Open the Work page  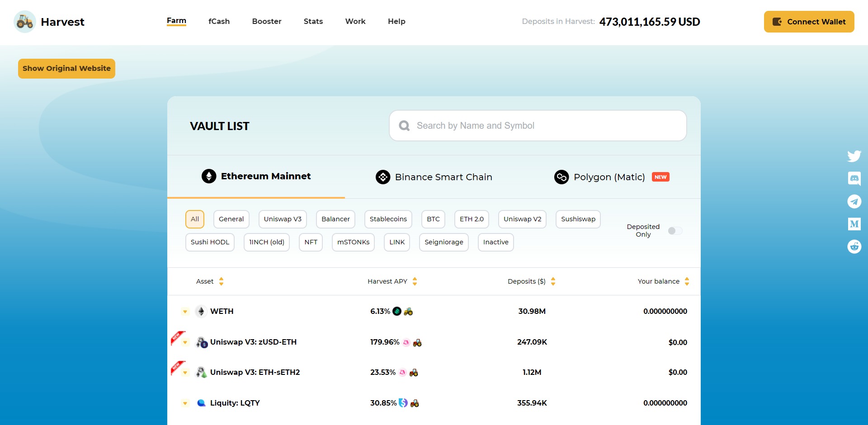tap(355, 21)
